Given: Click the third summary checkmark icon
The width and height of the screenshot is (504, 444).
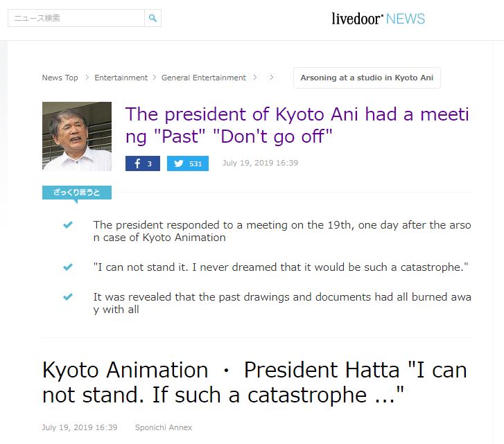Looking at the screenshot, I should 68,296.
